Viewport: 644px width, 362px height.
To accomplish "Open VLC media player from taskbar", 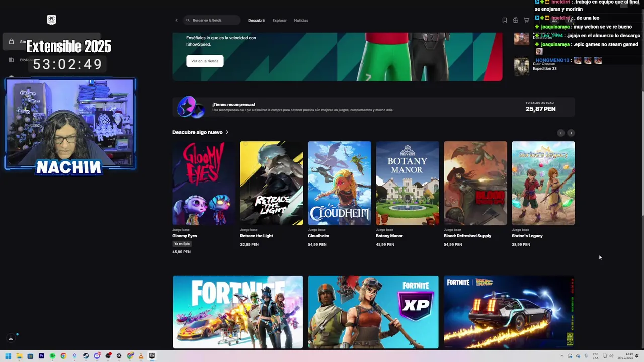I will click(x=141, y=356).
